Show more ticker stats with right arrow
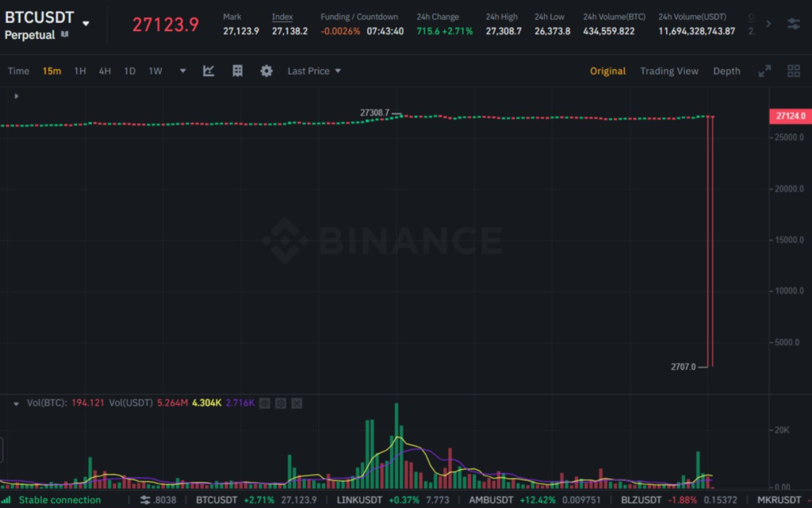812x508 pixels. click(x=768, y=24)
